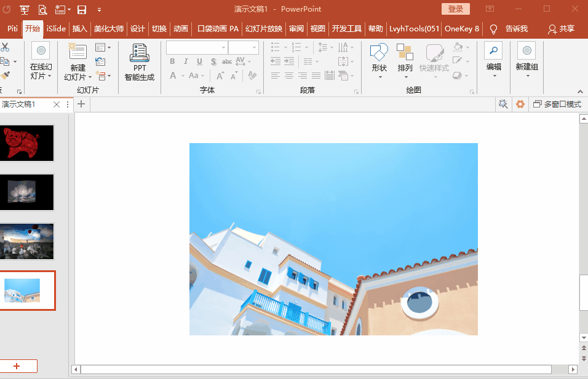Expand the font name combo box
Viewport: 588px width, 379px height.
223,47
